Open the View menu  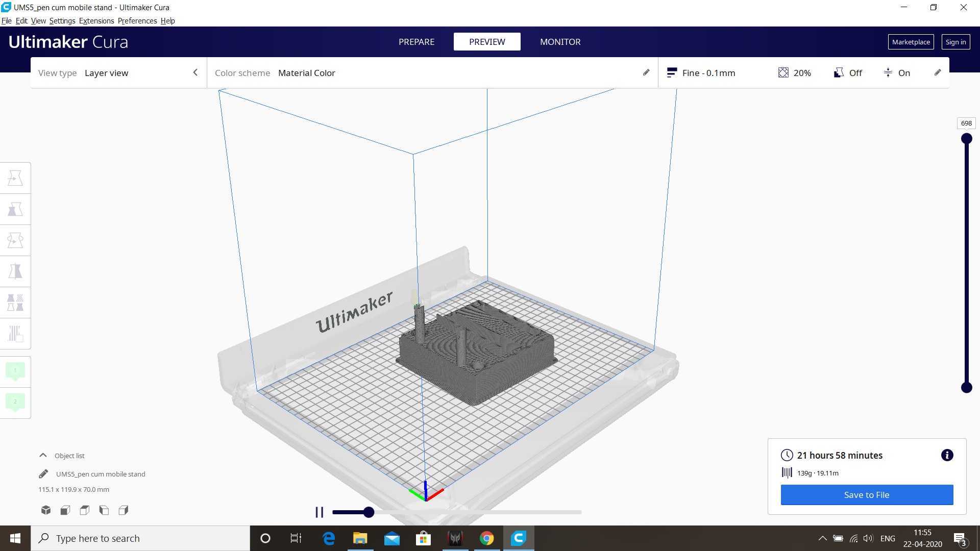coord(38,21)
